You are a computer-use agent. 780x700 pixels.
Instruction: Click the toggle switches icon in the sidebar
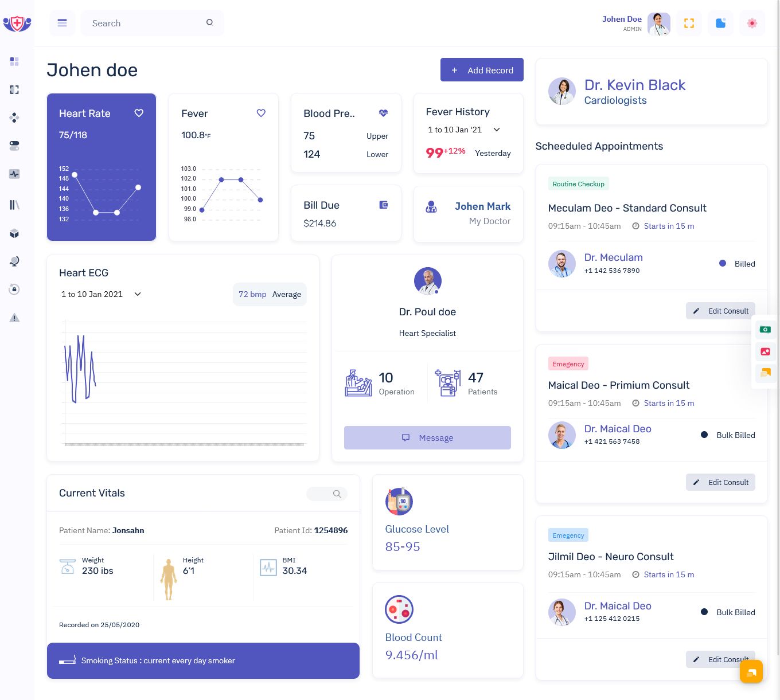[14, 146]
